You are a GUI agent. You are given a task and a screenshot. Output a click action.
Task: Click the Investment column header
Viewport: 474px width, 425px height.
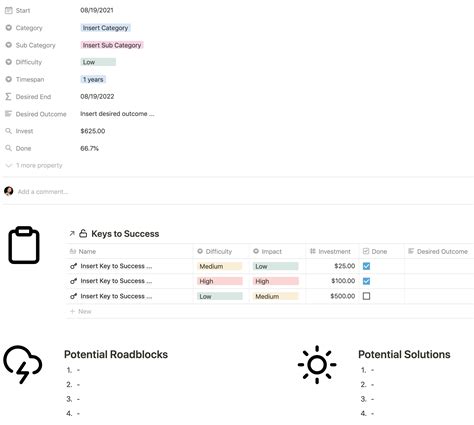pyautogui.click(x=332, y=251)
